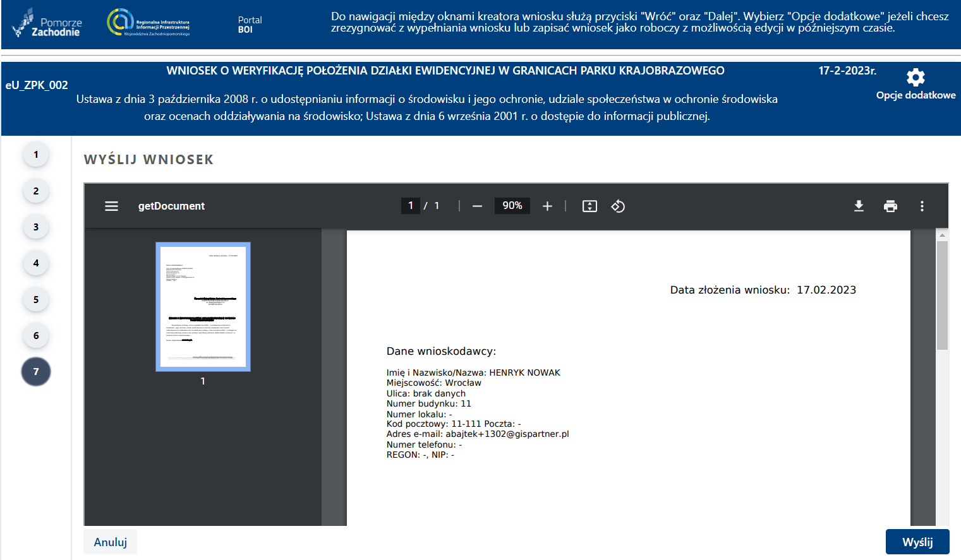Click the 90% zoom level field

(x=512, y=206)
